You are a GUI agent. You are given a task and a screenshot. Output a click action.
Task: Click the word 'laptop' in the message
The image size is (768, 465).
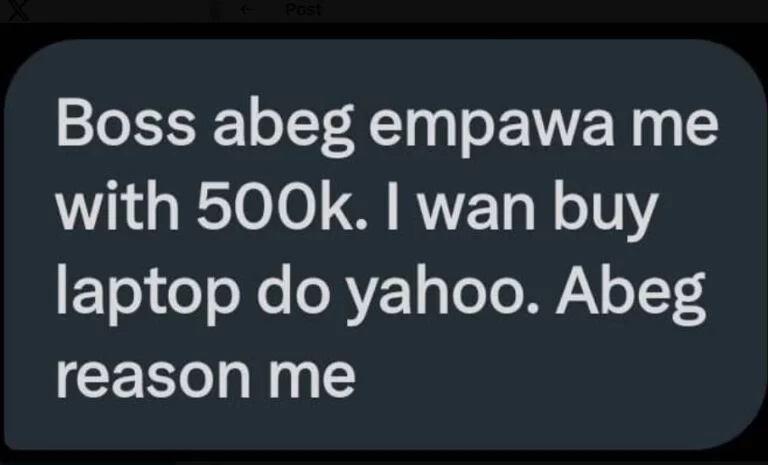148,293
